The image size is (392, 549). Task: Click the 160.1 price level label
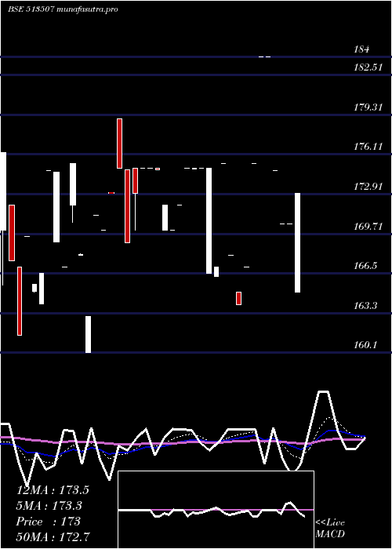click(365, 345)
